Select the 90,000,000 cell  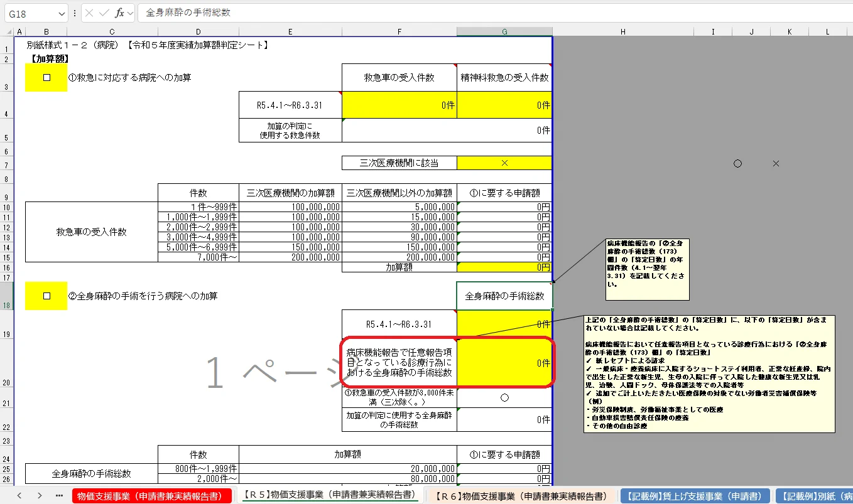coord(399,237)
